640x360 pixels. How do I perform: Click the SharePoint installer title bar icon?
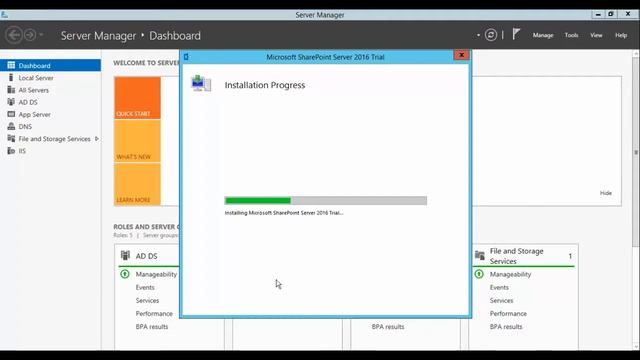tap(186, 57)
